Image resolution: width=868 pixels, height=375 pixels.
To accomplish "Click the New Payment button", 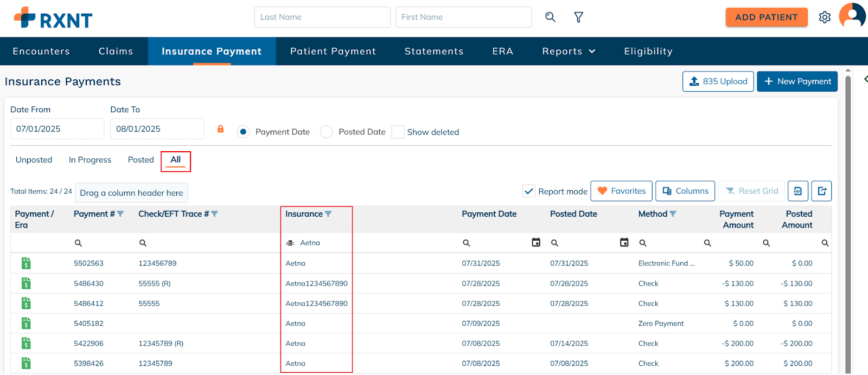I will coord(797,81).
